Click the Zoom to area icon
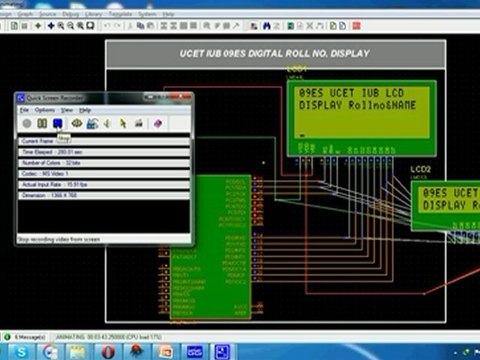 (90, 26)
